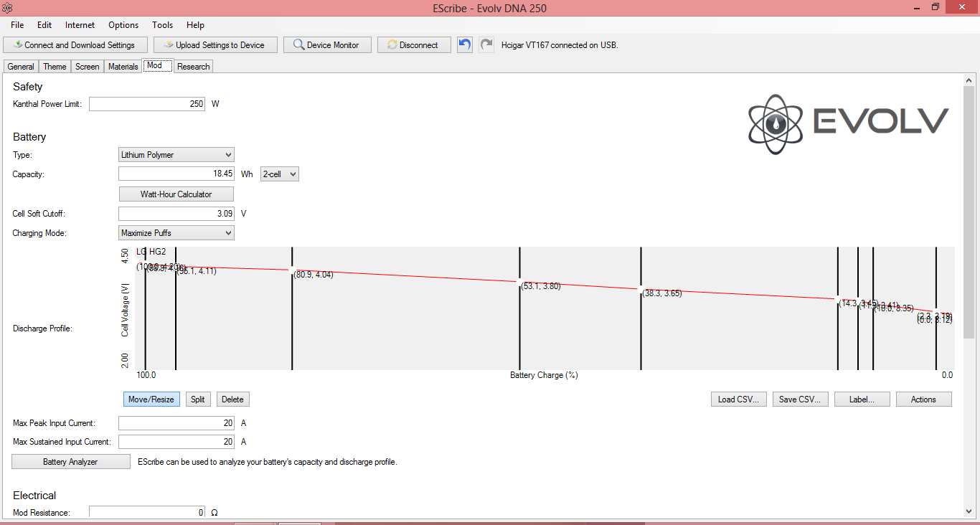Open the battery Type dropdown

176,155
